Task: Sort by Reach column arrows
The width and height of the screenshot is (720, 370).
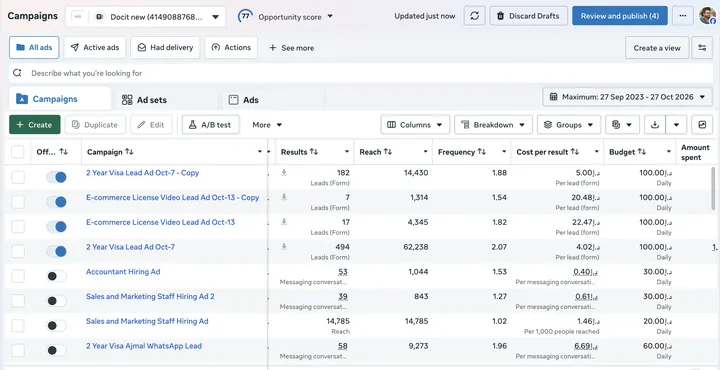Action: point(388,152)
